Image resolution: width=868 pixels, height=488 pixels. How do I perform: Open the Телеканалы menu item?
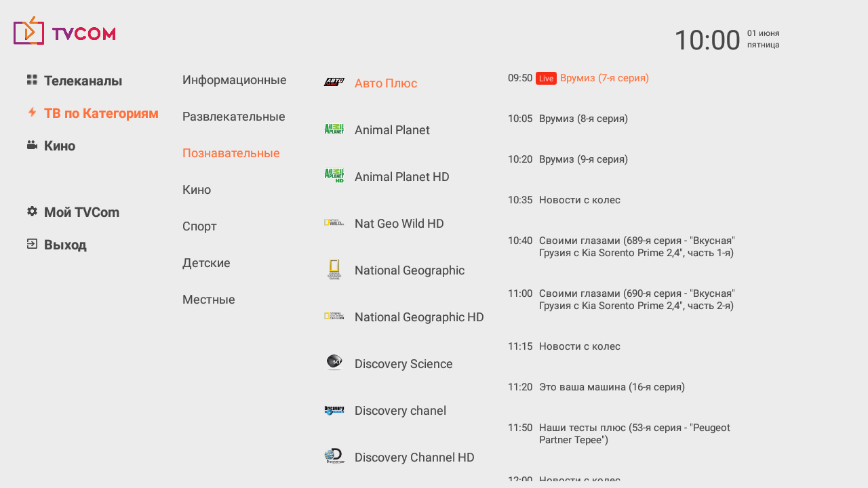83,81
